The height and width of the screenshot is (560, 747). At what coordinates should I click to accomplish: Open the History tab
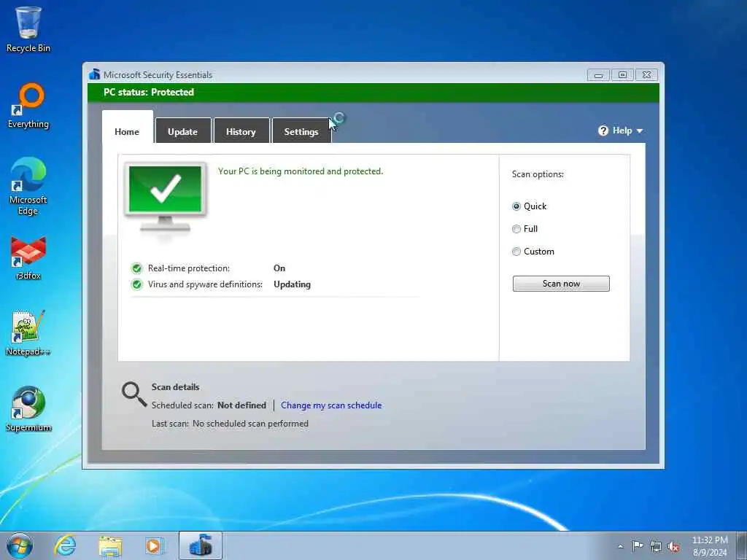(x=241, y=131)
